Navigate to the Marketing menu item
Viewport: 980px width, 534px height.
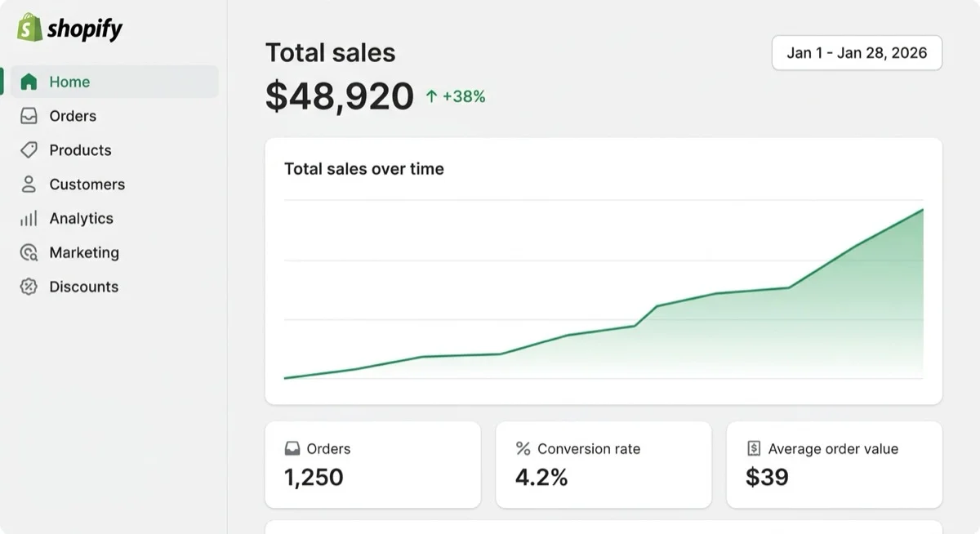pos(114,253)
